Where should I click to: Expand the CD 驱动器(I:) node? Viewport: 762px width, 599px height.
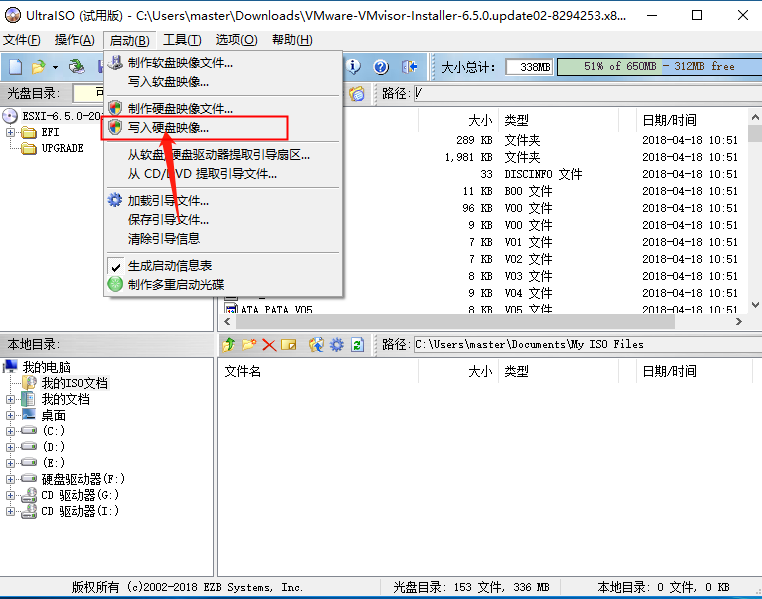(x=10, y=511)
